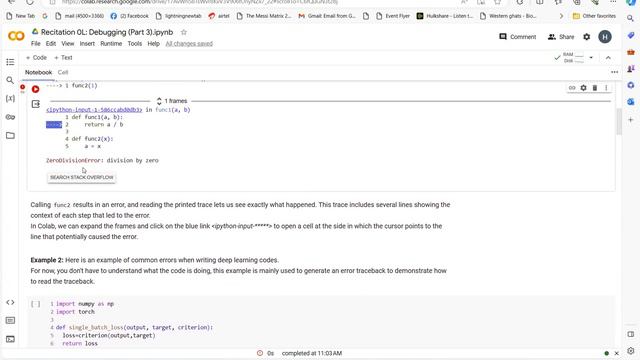Open the Command palette icon
The height and width of the screenshot is (360, 640).
pyautogui.click(x=10, y=321)
